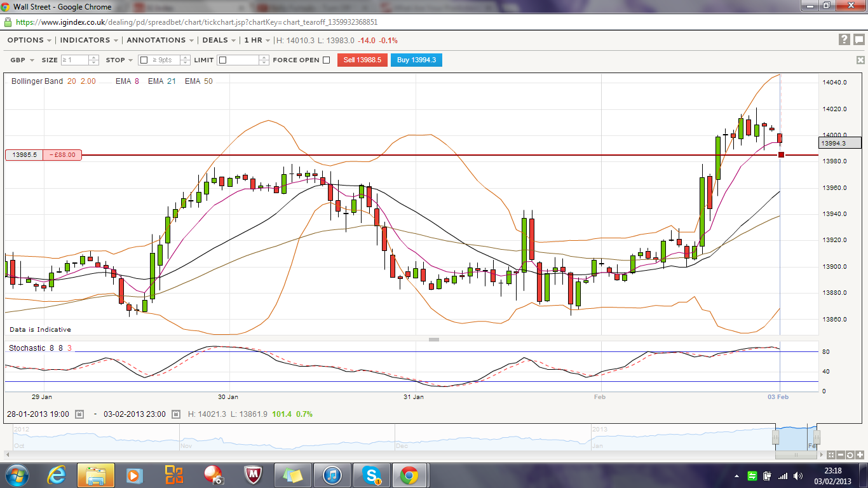Screen dimensions: 868x488
Task: Click the navigator scrollbar thumb
Action: tap(796, 455)
